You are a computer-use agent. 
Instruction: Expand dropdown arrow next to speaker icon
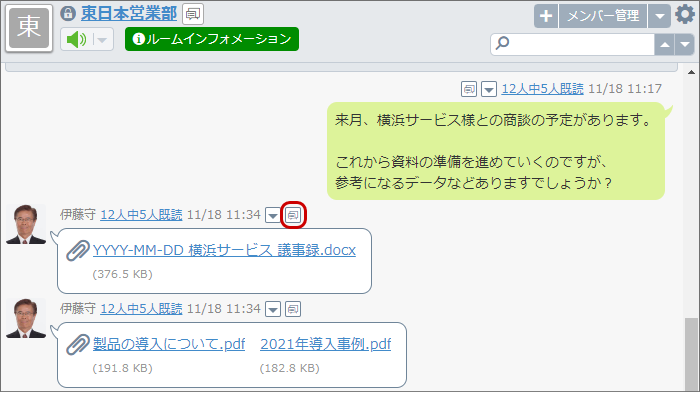(102, 40)
